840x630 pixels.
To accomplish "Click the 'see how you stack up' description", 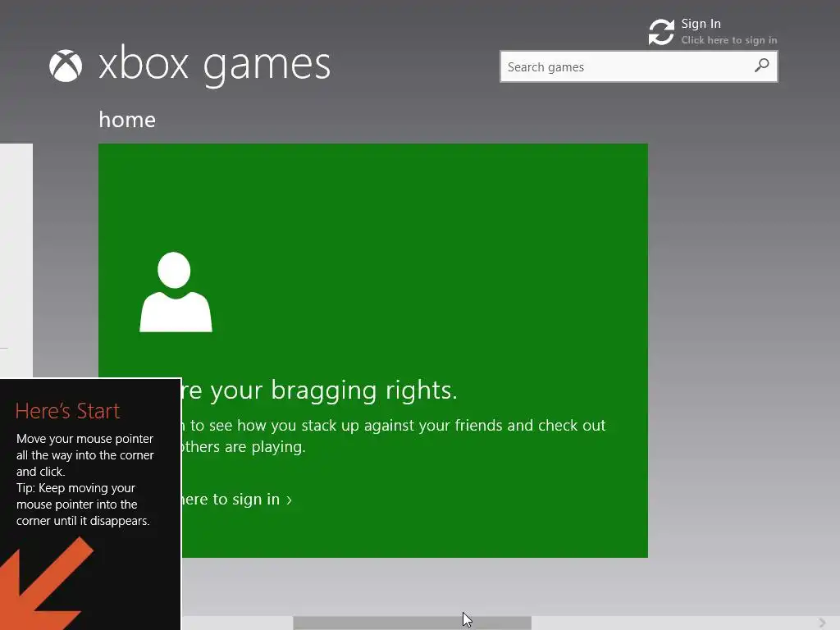I will [x=394, y=436].
